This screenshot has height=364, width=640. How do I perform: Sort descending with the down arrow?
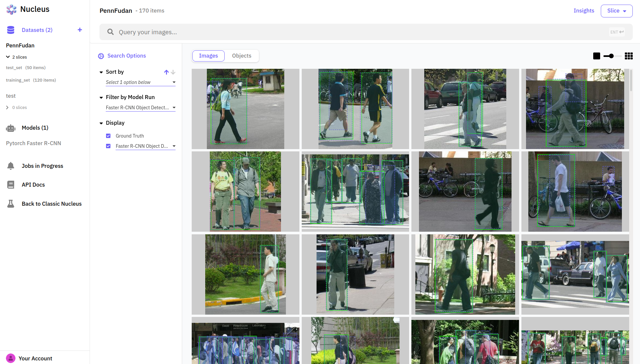point(173,72)
